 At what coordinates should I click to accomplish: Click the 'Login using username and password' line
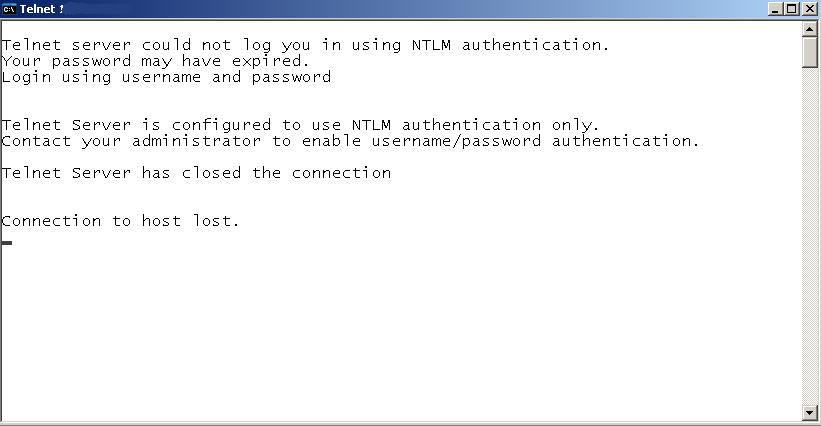167,77
